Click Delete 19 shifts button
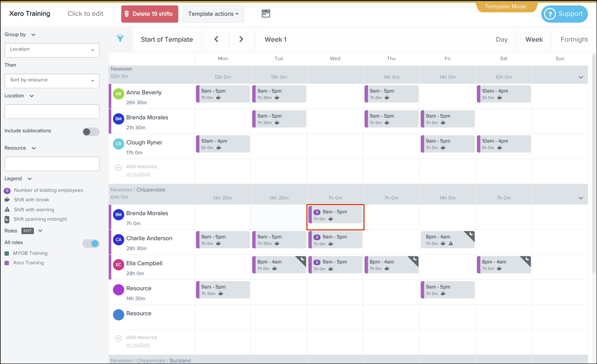The width and height of the screenshot is (597, 364). click(150, 14)
